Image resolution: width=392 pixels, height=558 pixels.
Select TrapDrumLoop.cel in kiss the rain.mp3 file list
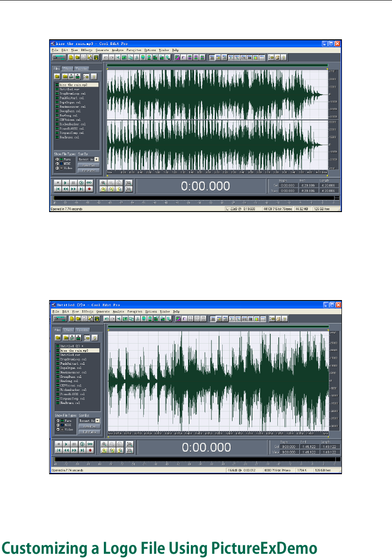[x=72, y=94]
